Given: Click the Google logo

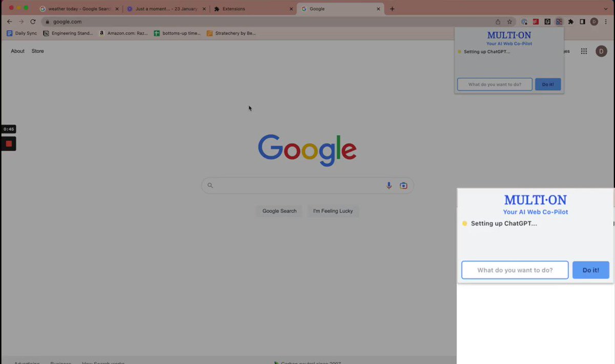Looking at the screenshot, I should pos(307,150).
